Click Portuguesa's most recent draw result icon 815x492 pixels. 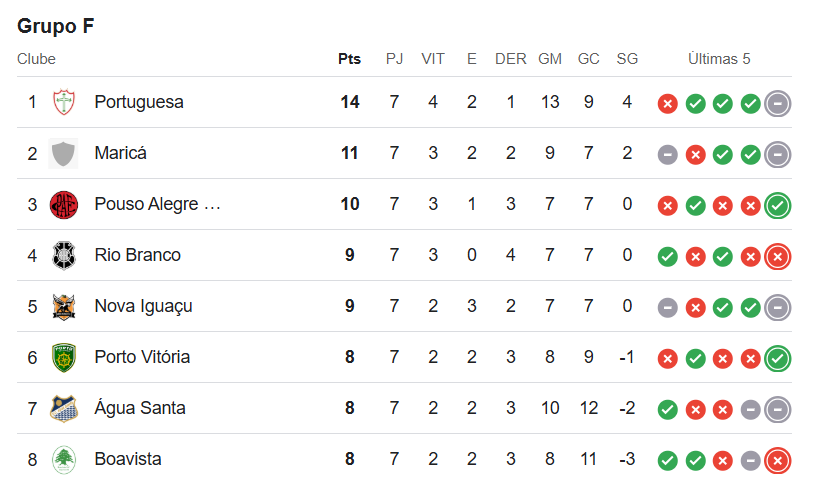[x=778, y=103]
